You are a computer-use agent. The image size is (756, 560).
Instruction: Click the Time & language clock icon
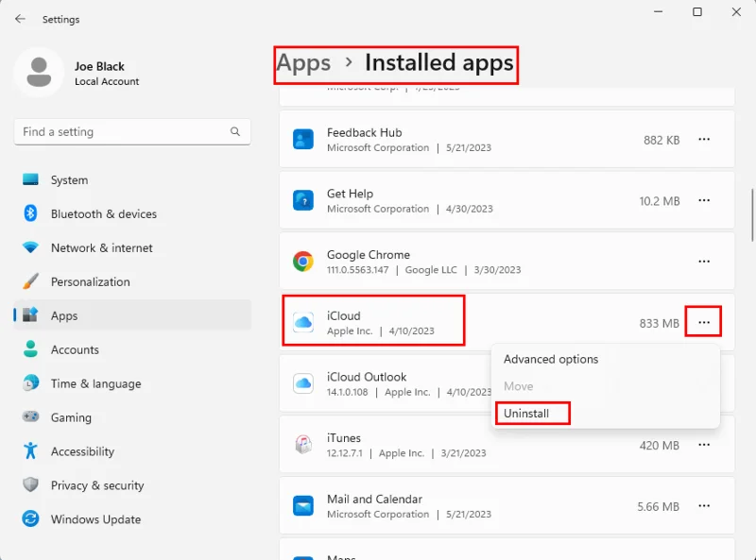pyautogui.click(x=30, y=383)
